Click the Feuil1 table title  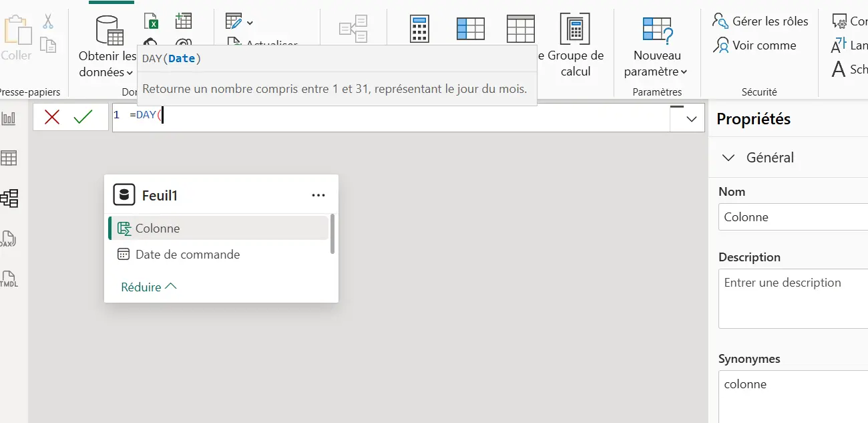160,195
